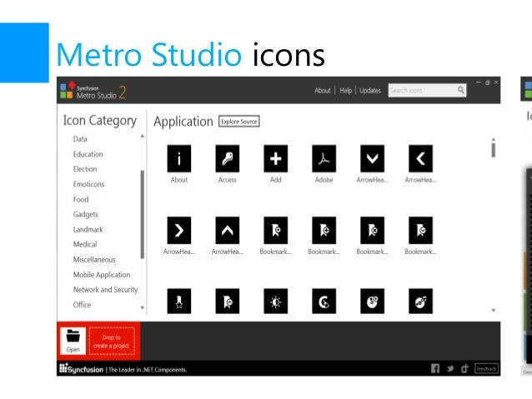Click the Explore Source button
This screenshot has width=532, height=399.
[x=238, y=122]
